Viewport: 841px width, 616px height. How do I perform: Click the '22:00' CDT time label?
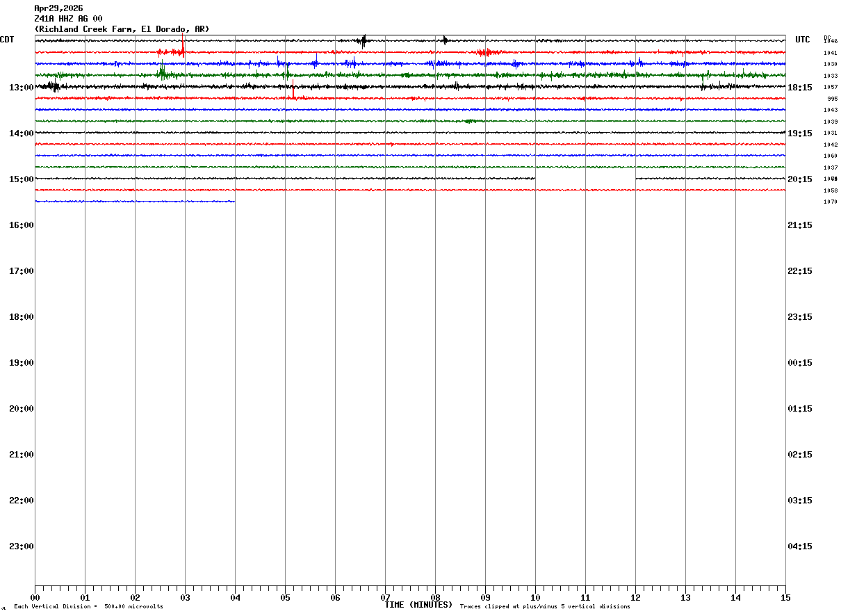pos(22,501)
